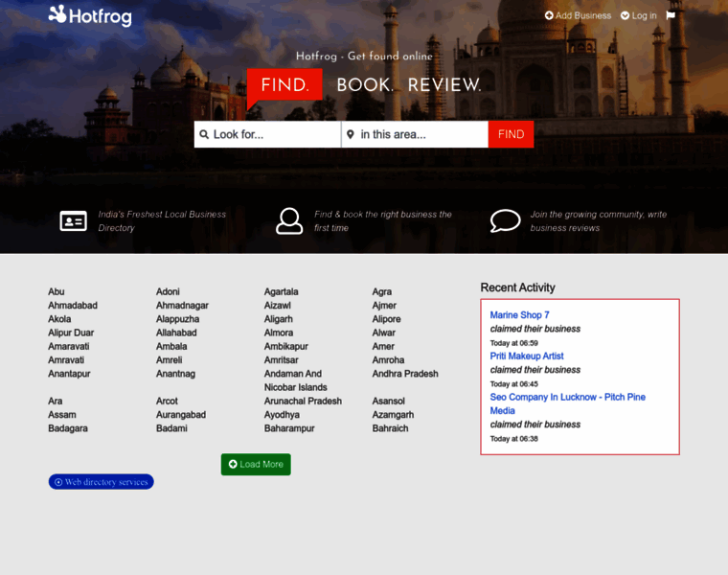
Task: Select the REVIEW tab
Action: (x=444, y=85)
